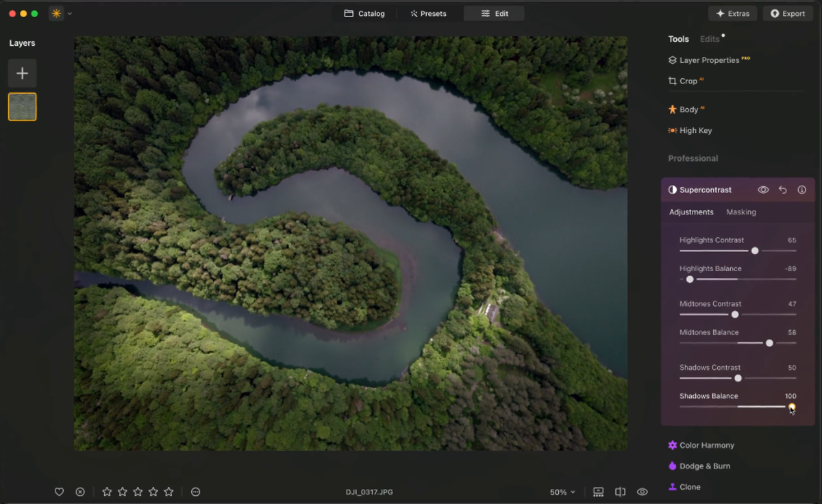Open the Crop tool
822x504 pixels.
[x=686, y=81]
